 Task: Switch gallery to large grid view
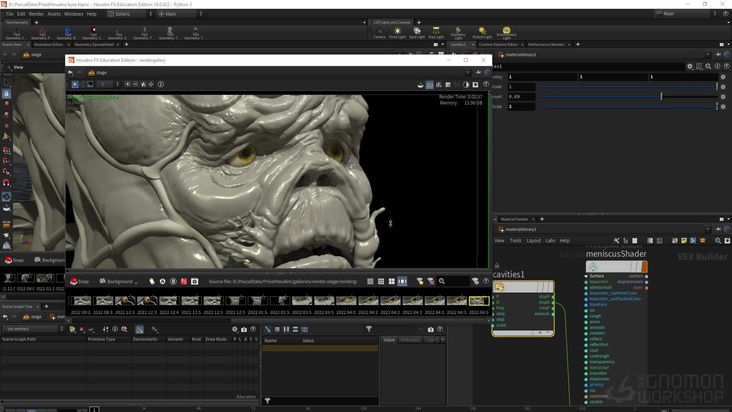370,281
